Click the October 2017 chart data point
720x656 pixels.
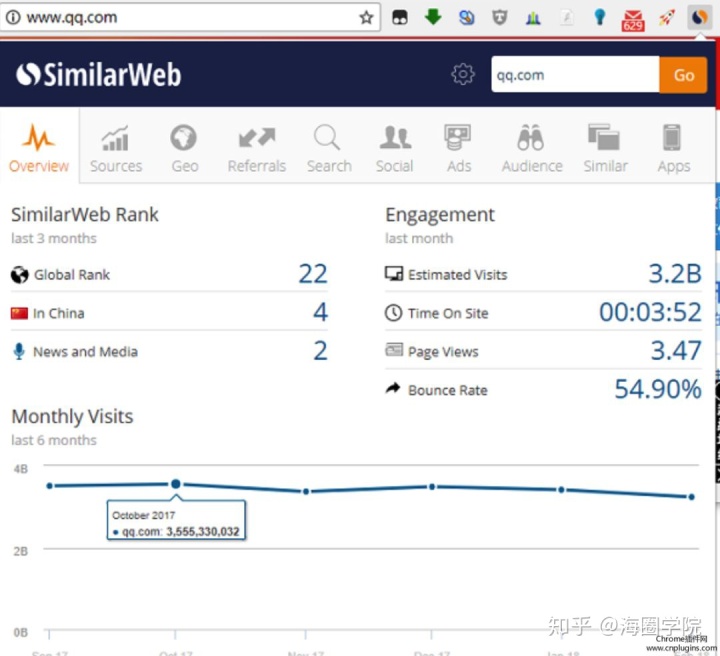coord(175,484)
